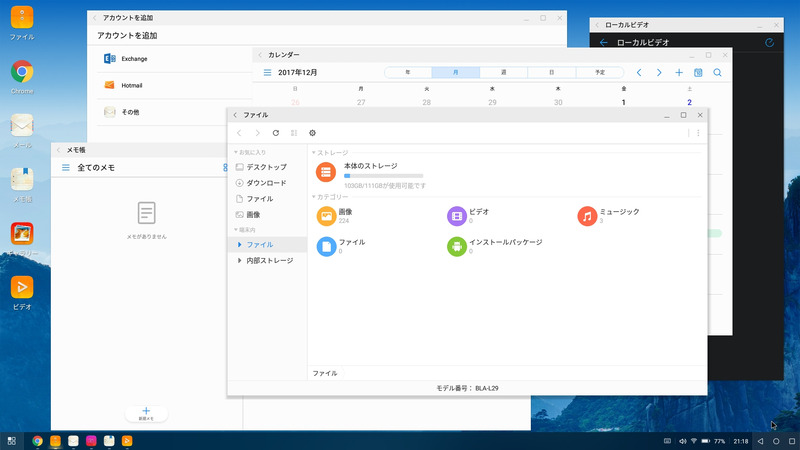Search in the Calendar window
Viewport: 800px width, 450px height.
pyautogui.click(x=717, y=72)
